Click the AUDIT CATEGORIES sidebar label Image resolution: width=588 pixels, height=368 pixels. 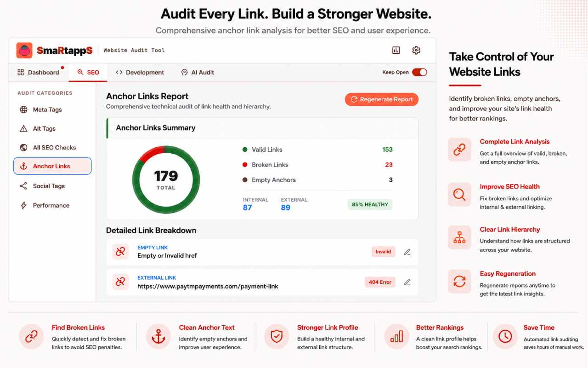click(x=45, y=93)
